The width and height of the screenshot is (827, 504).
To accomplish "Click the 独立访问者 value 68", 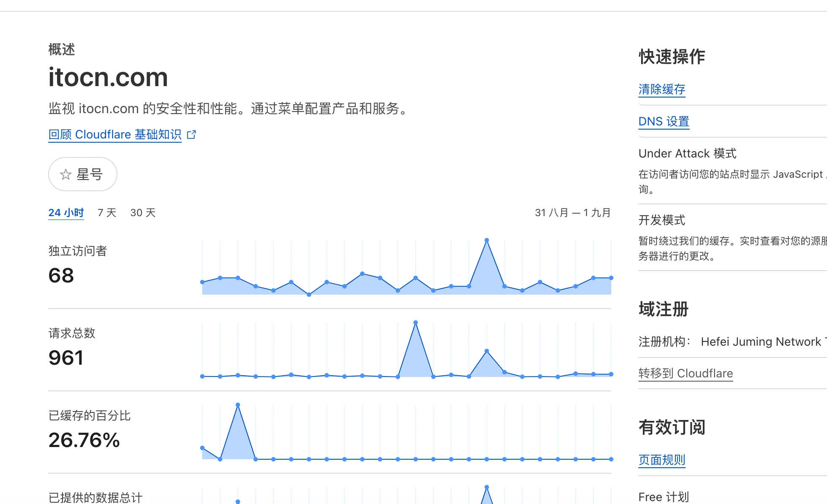I will (x=61, y=276).
